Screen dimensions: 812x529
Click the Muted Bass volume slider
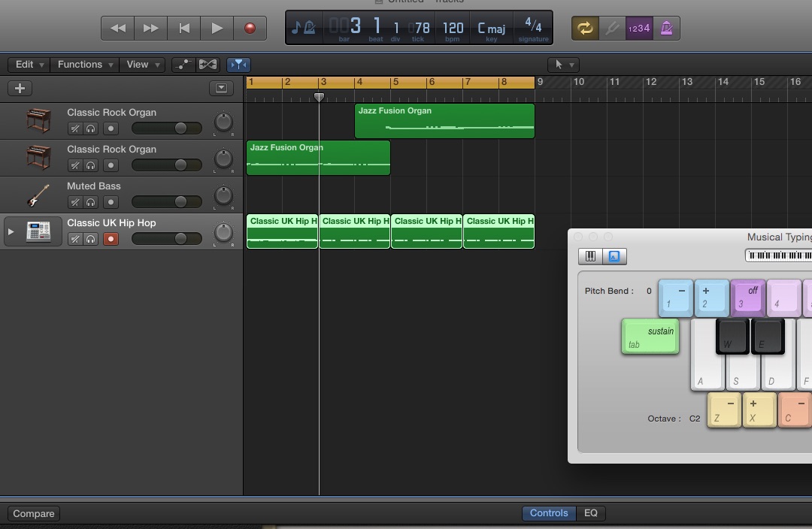coord(166,202)
